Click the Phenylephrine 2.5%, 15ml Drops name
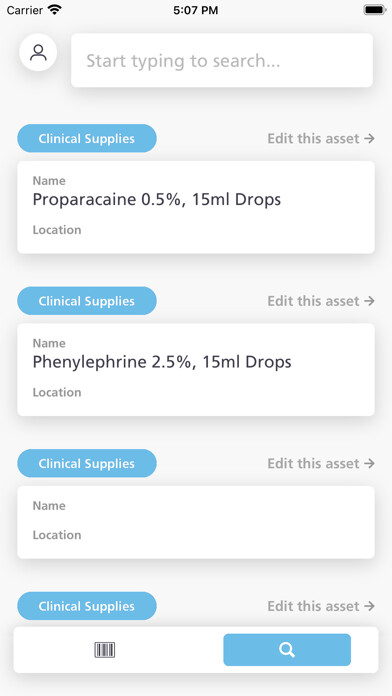Viewport: 392px width, 696px height. coord(162,362)
